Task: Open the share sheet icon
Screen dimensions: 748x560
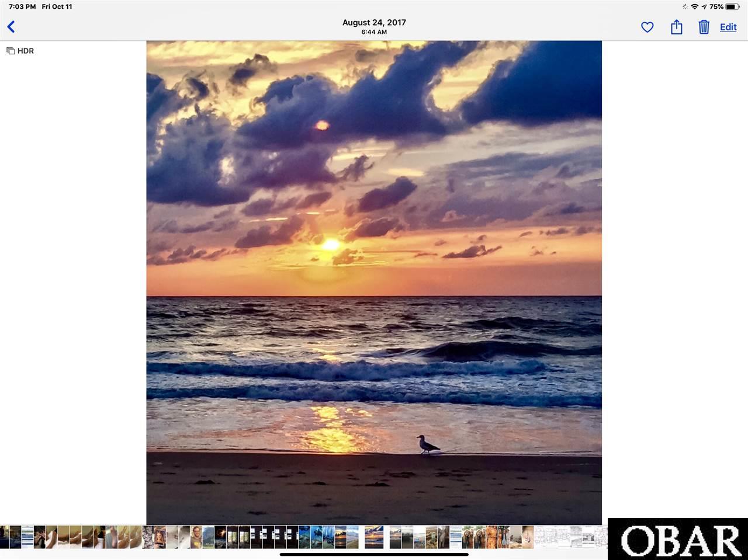Action: pyautogui.click(x=676, y=27)
